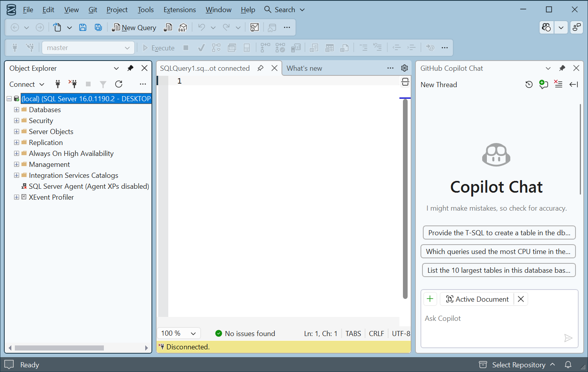This screenshot has width=588, height=372.
Task: Click suggestion "List the 10 largest tables"
Action: pos(499,270)
